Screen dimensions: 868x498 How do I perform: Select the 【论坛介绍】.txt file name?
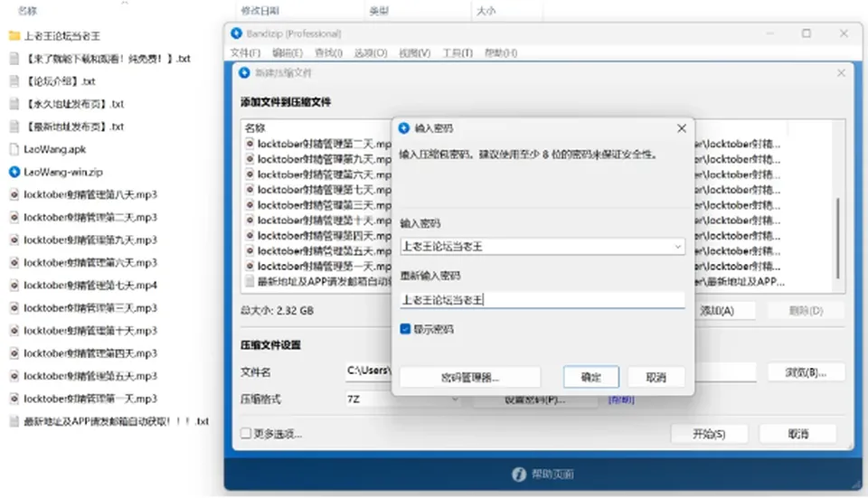61,81
